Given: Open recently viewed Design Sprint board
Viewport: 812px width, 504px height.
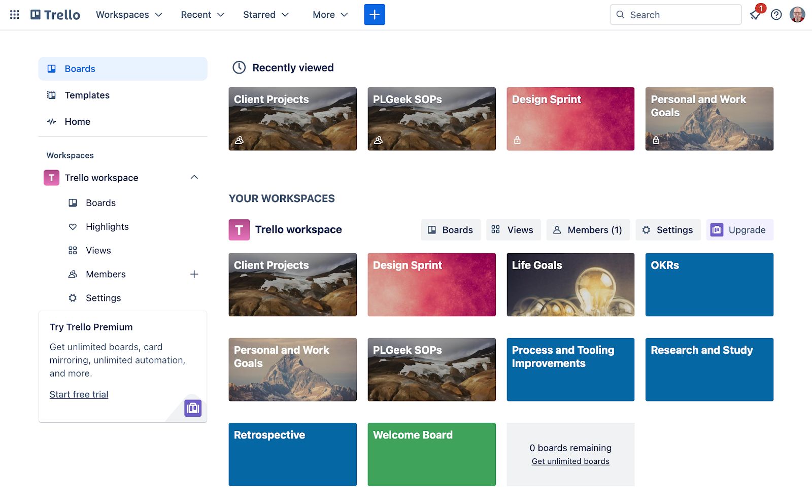Looking at the screenshot, I should [x=570, y=119].
